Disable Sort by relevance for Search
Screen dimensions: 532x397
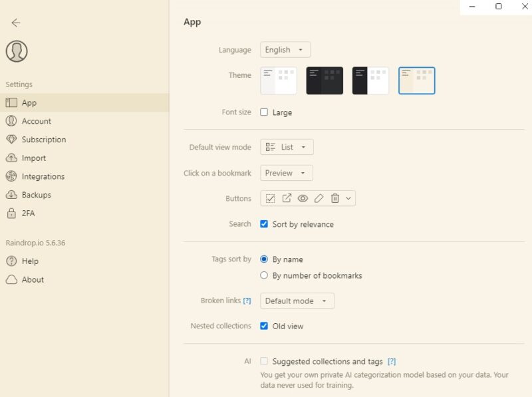coord(263,224)
